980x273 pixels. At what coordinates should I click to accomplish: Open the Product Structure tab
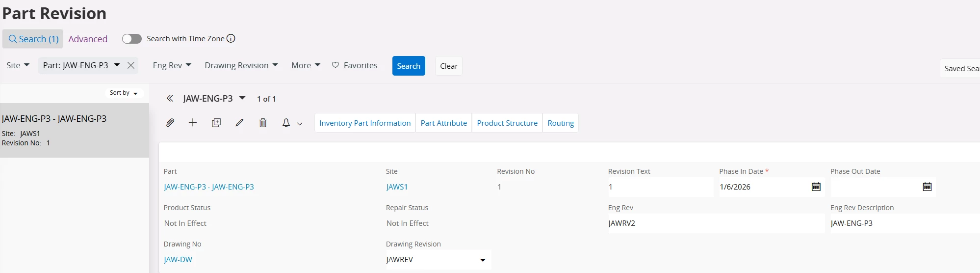(x=507, y=123)
